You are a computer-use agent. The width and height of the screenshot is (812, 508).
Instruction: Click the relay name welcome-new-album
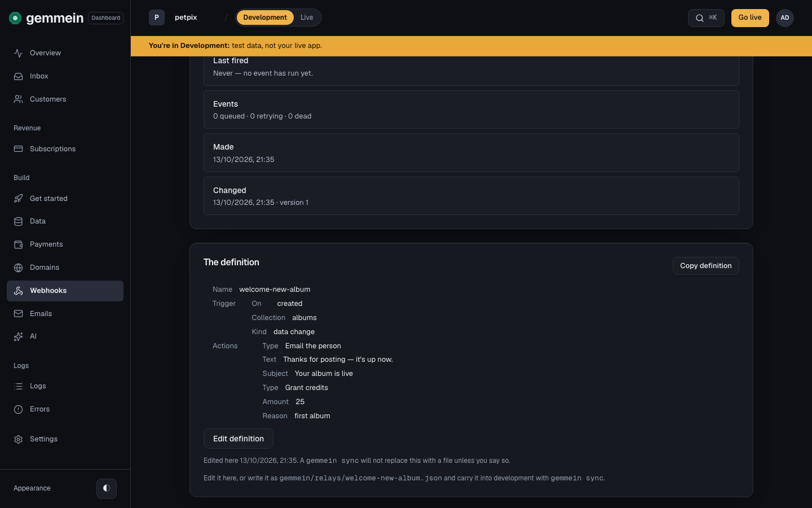tap(275, 290)
